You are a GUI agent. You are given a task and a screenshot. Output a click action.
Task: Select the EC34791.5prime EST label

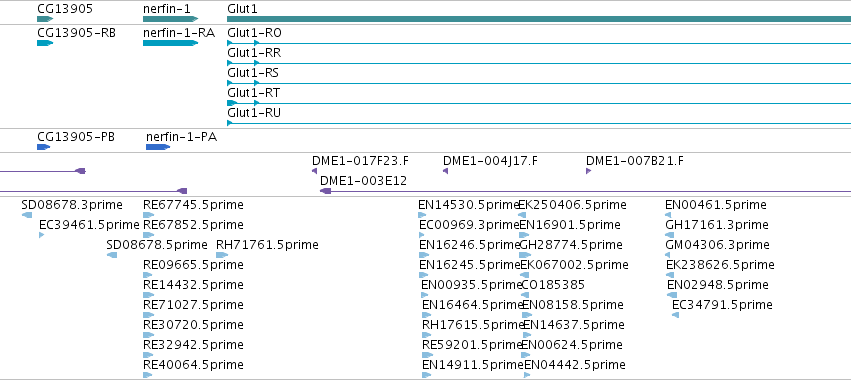[722, 305]
